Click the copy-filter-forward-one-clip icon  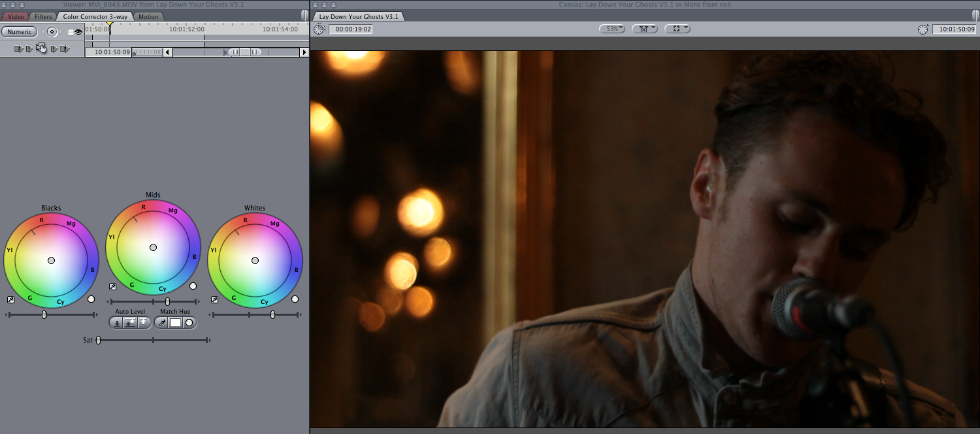(54, 48)
